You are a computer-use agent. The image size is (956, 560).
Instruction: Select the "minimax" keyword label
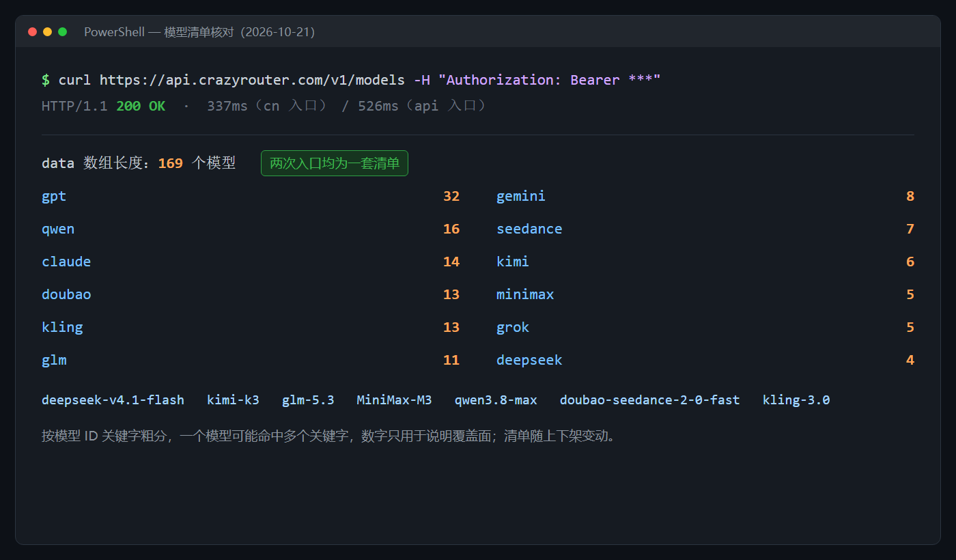[x=525, y=294]
